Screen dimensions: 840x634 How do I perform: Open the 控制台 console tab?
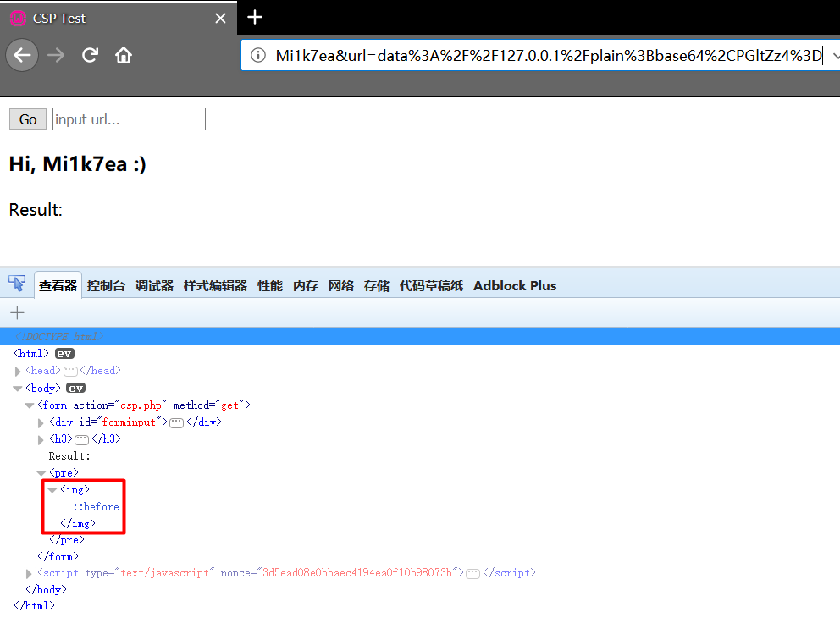tap(106, 286)
